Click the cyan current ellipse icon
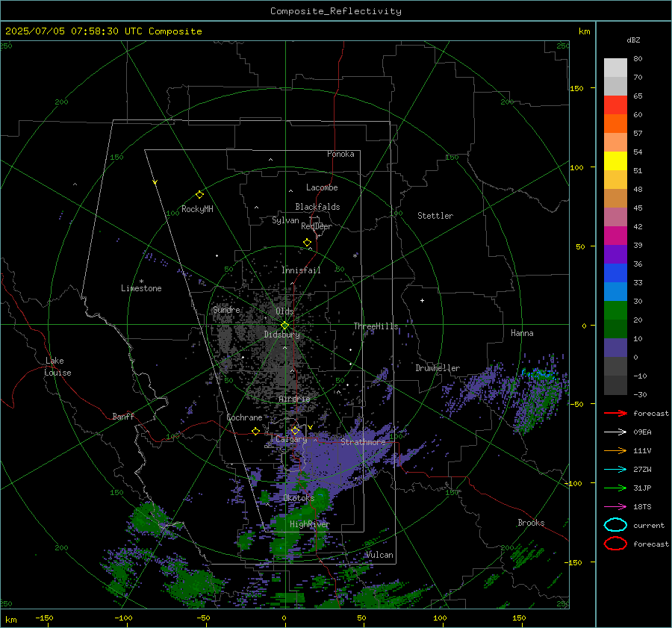 click(615, 525)
